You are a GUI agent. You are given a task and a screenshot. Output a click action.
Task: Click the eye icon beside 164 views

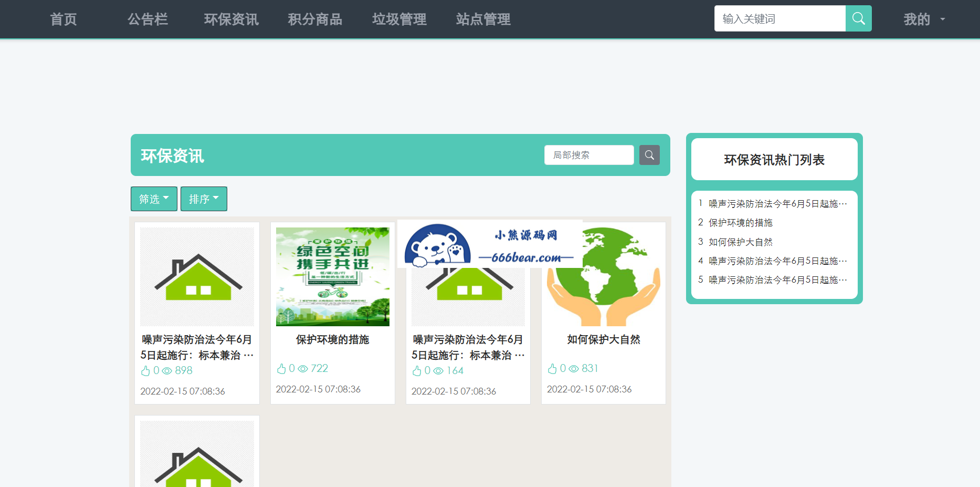[438, 371]
